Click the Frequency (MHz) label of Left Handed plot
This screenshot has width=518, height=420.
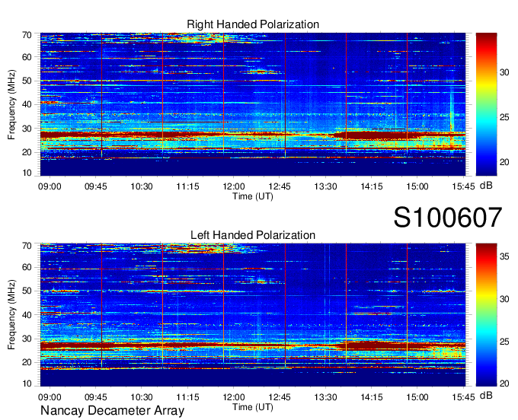pyautogui.click(x=11, y=315)
